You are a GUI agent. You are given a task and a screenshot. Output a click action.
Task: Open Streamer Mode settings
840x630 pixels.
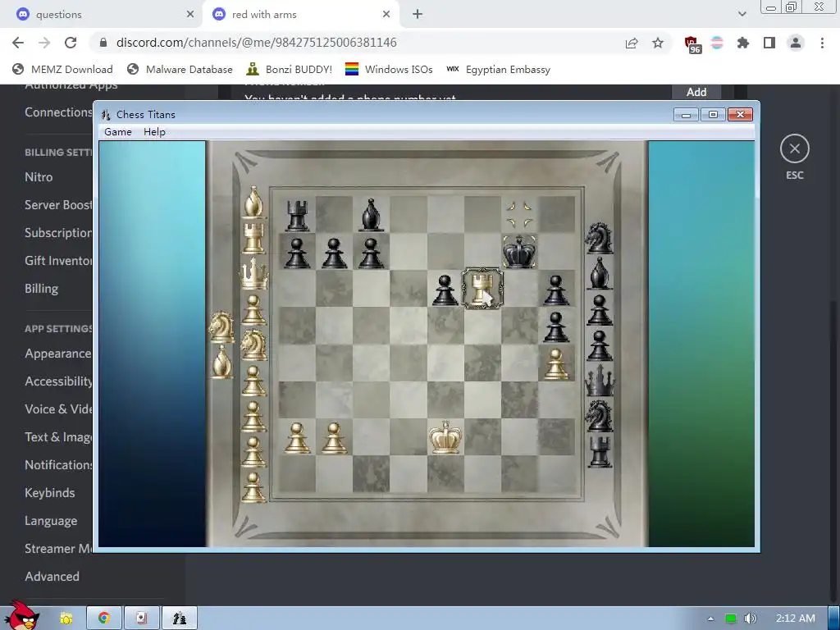(58, 549)
